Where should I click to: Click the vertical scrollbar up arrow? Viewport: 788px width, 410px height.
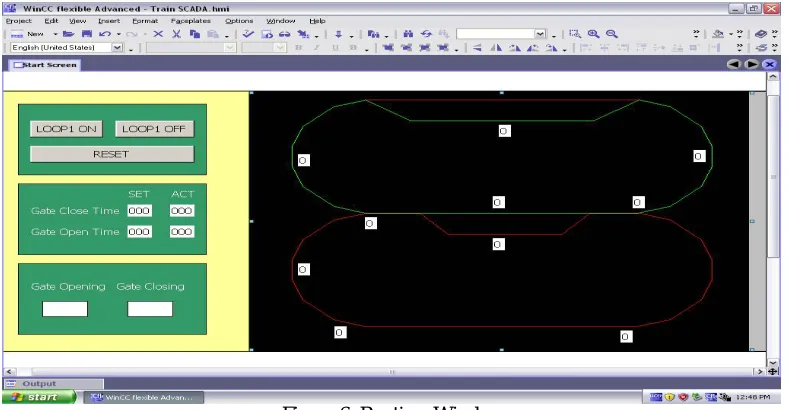point(772,77)
